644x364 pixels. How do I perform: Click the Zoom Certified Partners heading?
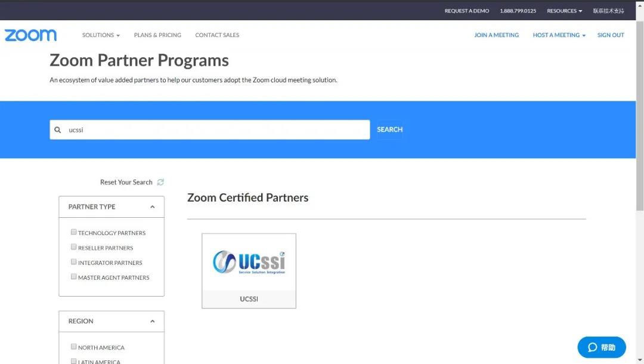[247, 198]
